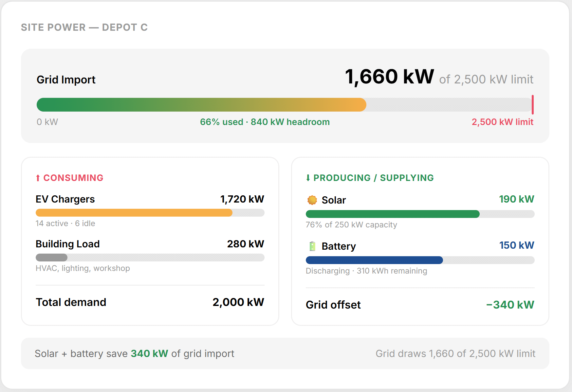Click the '14 active · 6 idle' status text
The width and height of the screenshot is (572, 392).
65,223
